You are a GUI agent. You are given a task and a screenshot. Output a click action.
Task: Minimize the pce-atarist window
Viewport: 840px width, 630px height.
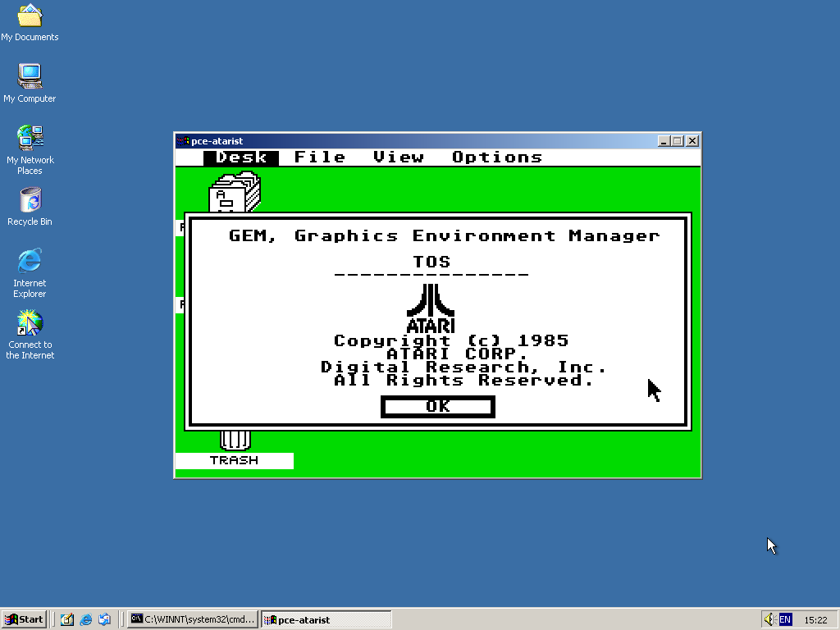coord(664,141)
